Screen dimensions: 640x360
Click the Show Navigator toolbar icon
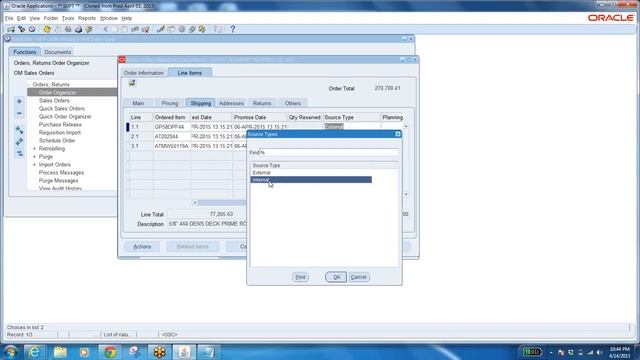click(x=32, y=29)
